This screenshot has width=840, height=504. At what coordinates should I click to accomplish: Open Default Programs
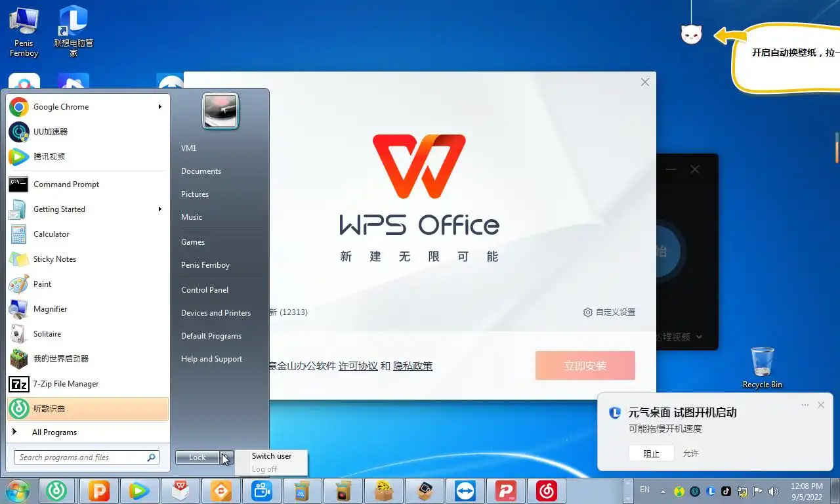[211, 336]
